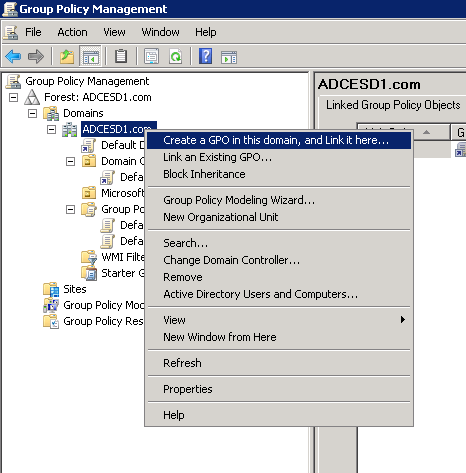The image size is (466, 473).
Task: Toggle the Show/Hide Console Tree icon
Action: pyautogui.click(x=90, y=56)
